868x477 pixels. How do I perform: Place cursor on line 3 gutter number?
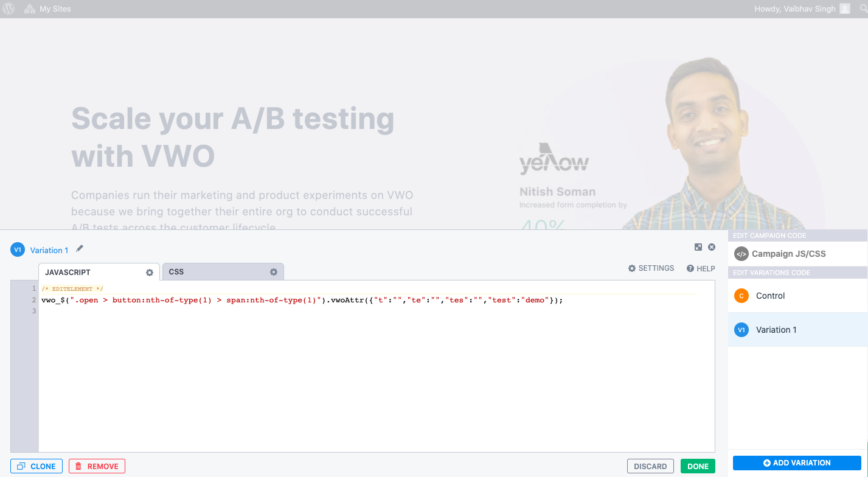click(35, 311)
